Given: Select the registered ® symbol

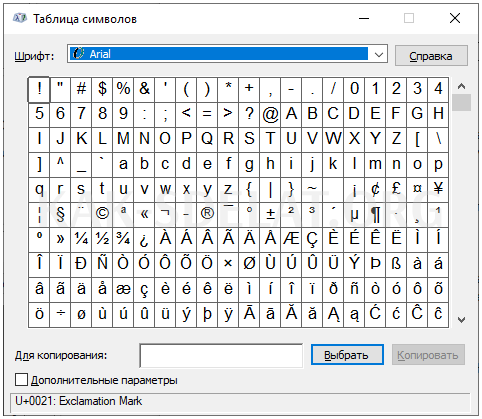Looking at the screenshot, I should (207, 214).
